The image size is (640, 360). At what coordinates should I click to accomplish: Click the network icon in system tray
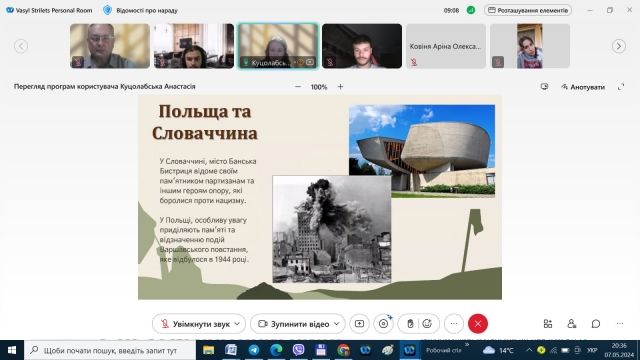[553, 350]
